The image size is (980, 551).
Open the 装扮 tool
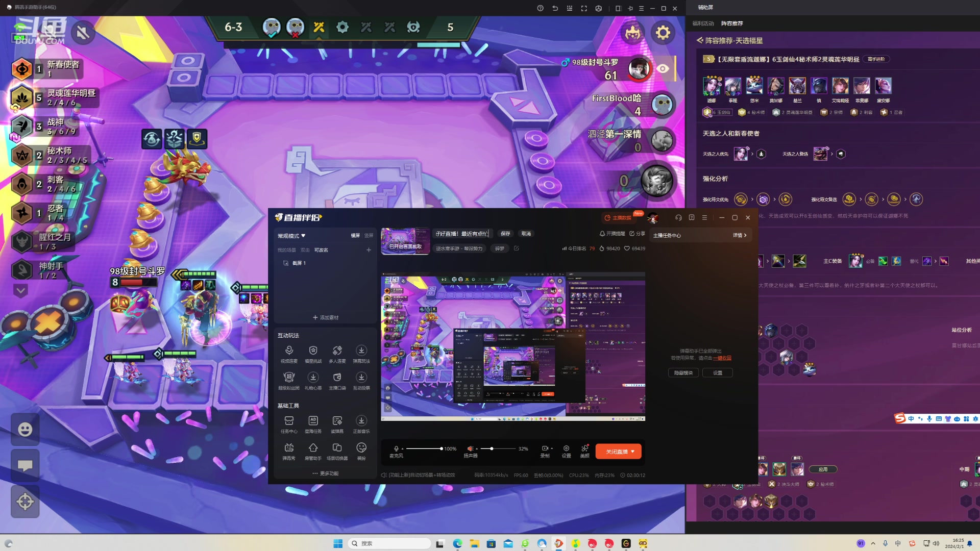(361, 451)
